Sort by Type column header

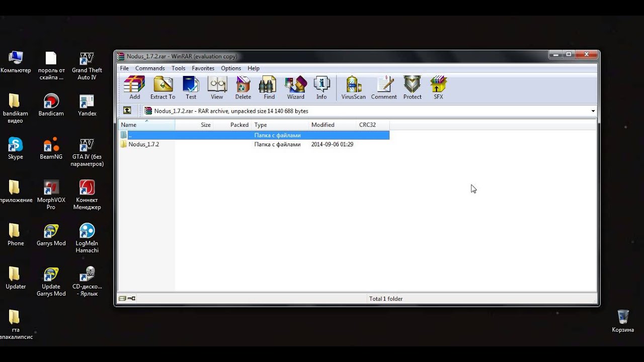280,125
